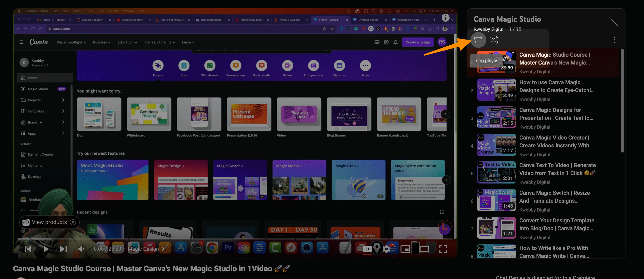This screenshot has width=644, height=279.
Task: Play the video
Action: (46, 249)
